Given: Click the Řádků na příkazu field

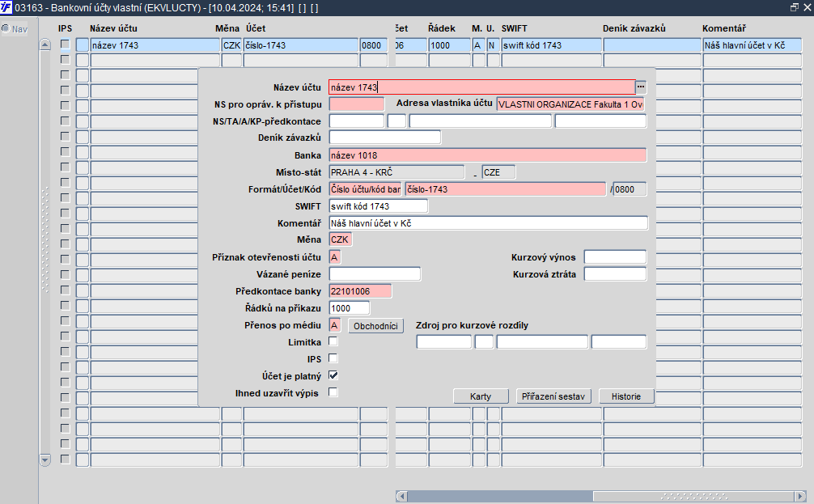Looking at the screenshot, I should pyautogui.click(x=349, y=308).
